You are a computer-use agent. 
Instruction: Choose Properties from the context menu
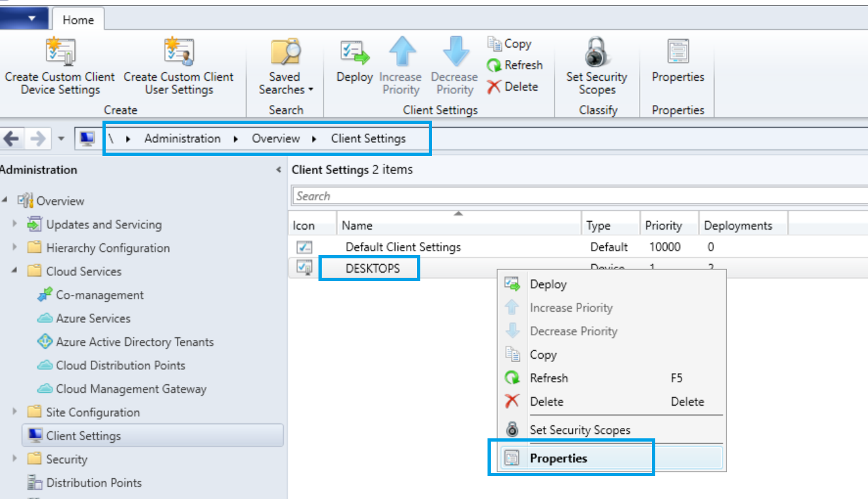coord(559,458)
